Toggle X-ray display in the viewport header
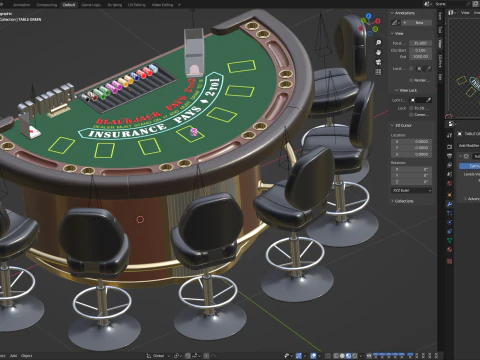This screenshot has width=480, height=360. (x=328, y=356)
